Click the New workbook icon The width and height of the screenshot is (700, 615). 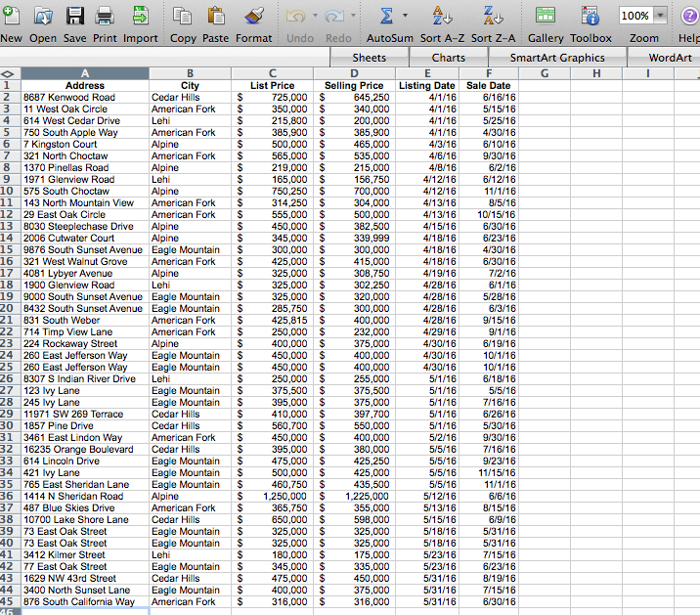[11, 16]
